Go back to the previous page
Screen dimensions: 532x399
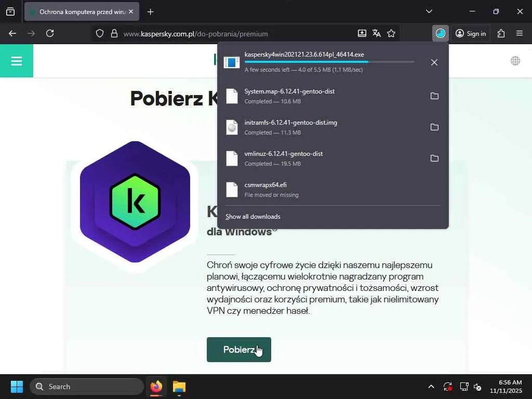[x=12, y=33]
